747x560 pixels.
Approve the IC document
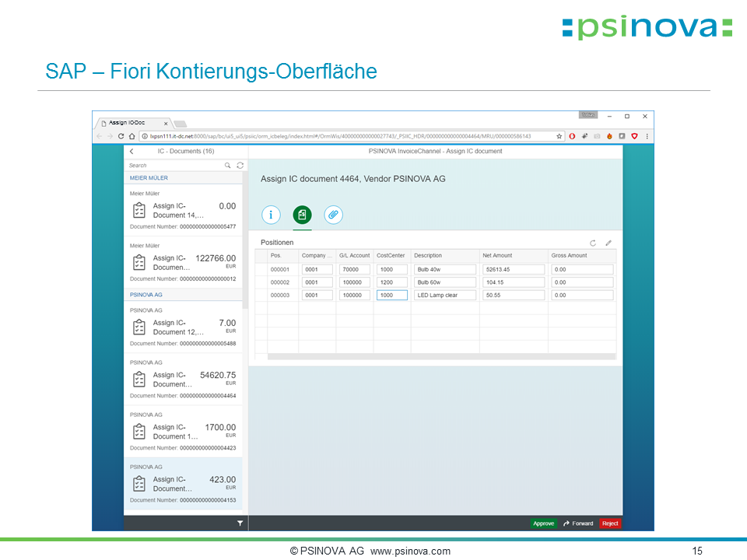(543, 523)
